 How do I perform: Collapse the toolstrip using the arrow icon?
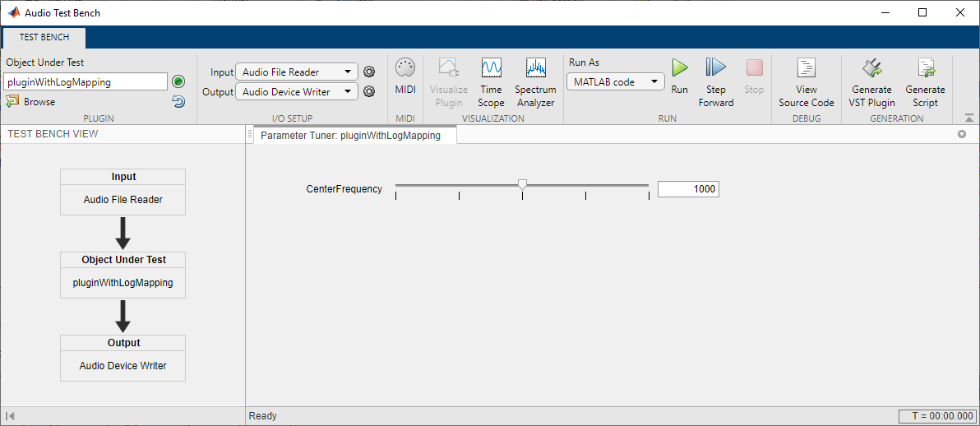[x=968, y=118]
